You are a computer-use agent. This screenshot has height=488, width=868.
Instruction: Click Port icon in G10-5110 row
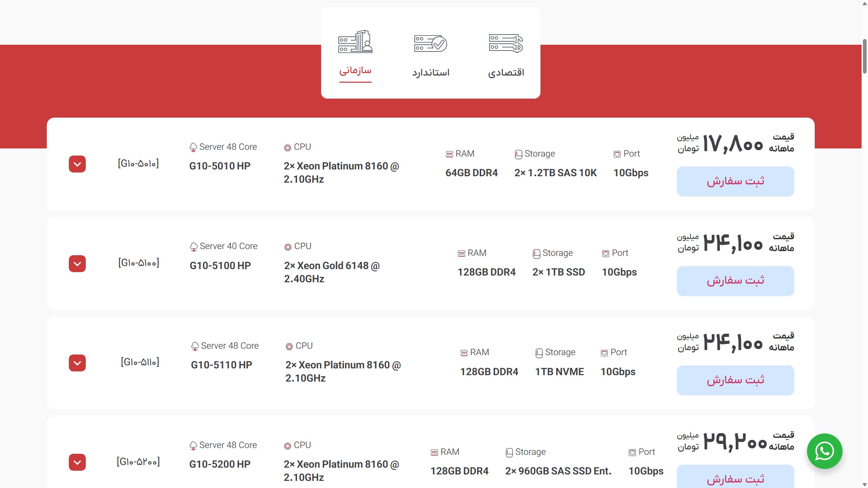coord(605,353)
